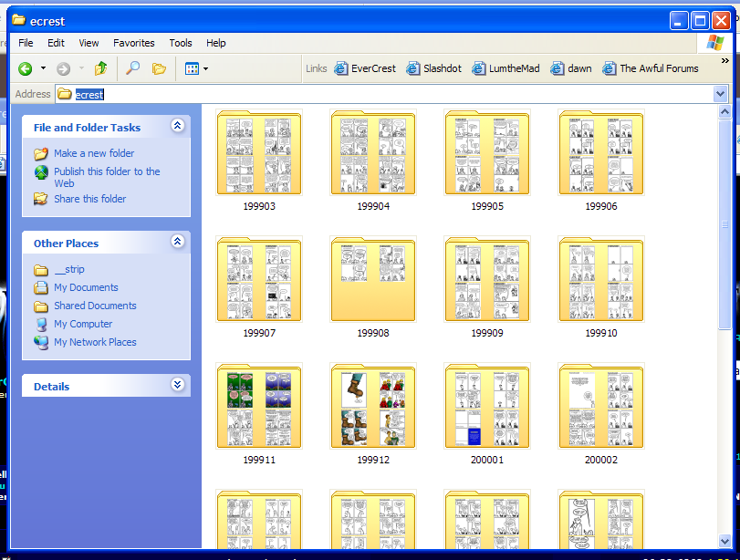The image size is (740, 560).
Task: Click the scrollbar up arrow
Action: (x=724, y=112)
